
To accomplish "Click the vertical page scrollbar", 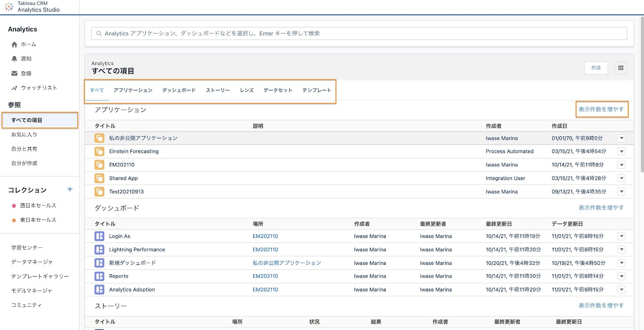I will point(642,95).
